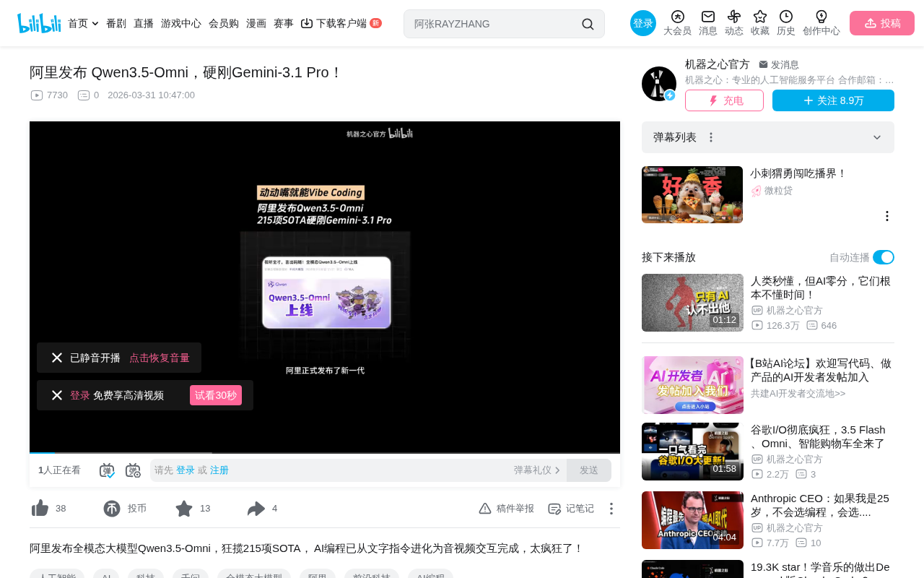Like the video with thumbs-up icon

click(40, 509)
